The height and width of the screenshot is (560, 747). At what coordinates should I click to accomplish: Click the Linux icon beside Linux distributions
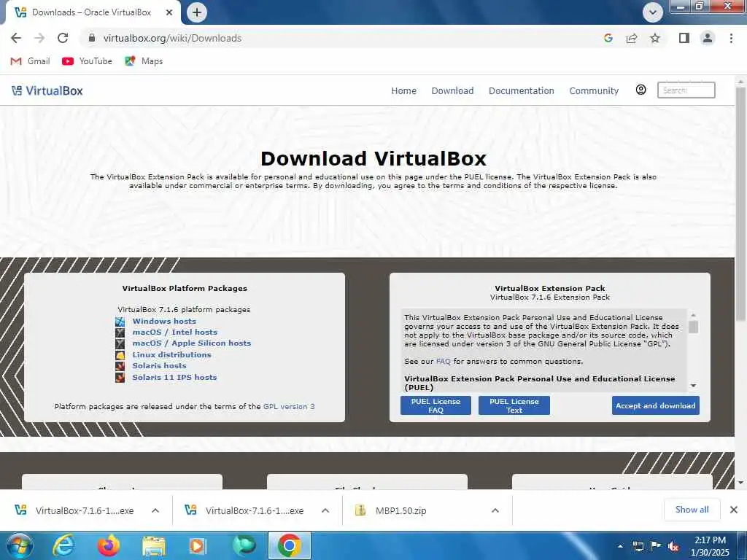tap(120, 355)
